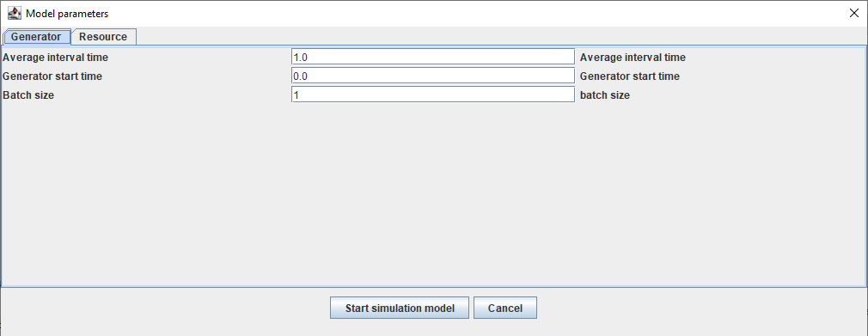Image resolution: width=868 pixels, height=336 pixels.
Task: Click the right-side 'Generator start time' description
Action: (630, 76)
